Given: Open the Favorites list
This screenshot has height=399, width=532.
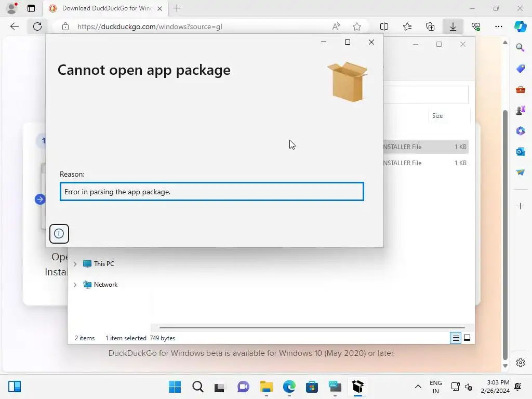Looking at the screenshot, I should pyautogui.click(x=407, y=26).
